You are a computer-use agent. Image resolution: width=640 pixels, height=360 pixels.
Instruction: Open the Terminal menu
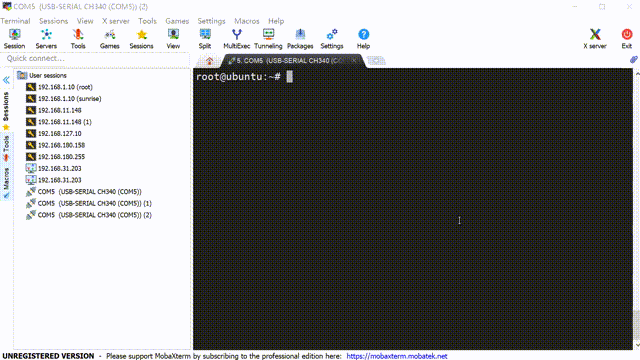point(16,21)
